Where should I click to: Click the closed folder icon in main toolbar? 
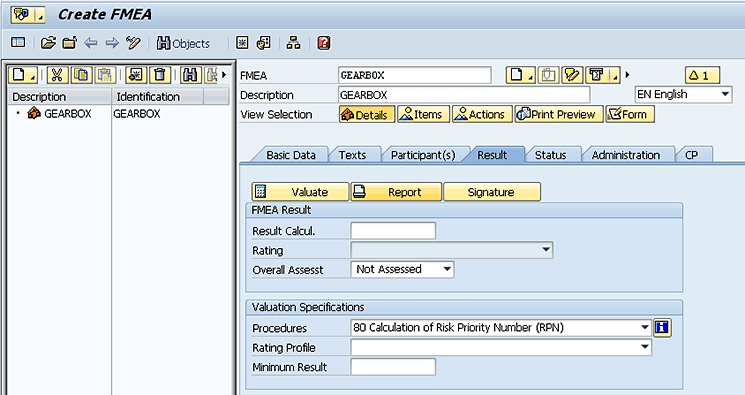(70, 43)
